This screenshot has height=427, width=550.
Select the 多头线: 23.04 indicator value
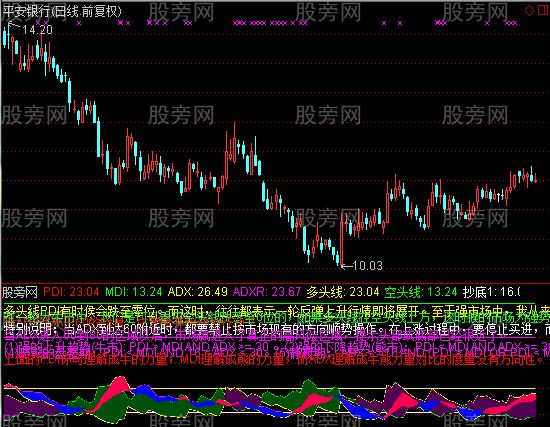(343, 292)
